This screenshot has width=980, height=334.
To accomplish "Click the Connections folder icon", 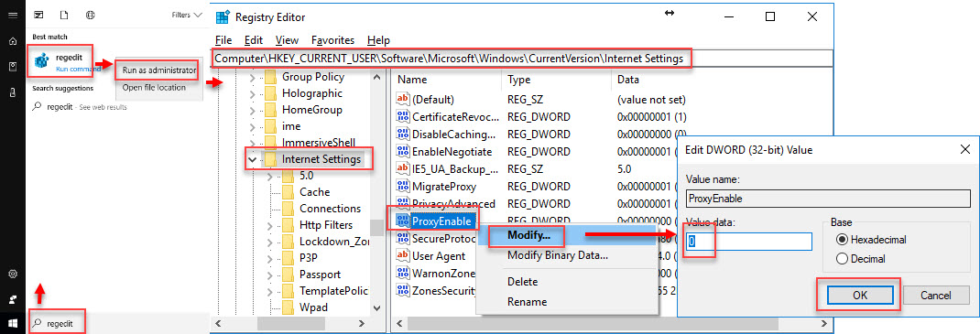I will pos(288,209).
